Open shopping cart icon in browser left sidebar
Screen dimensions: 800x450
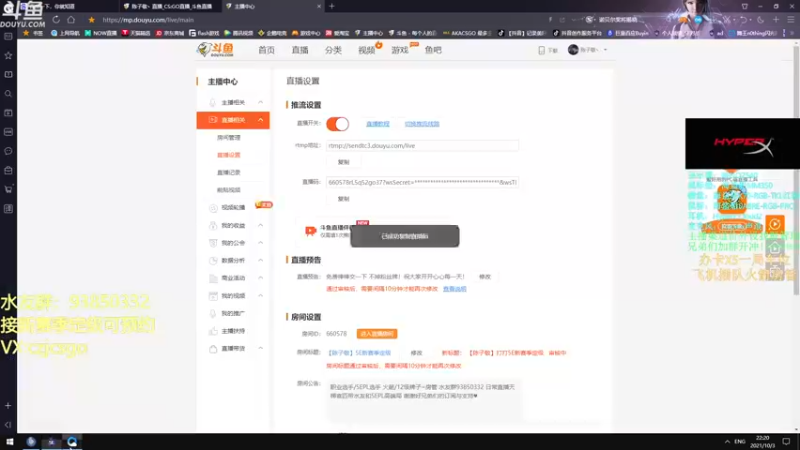(8, 189)
